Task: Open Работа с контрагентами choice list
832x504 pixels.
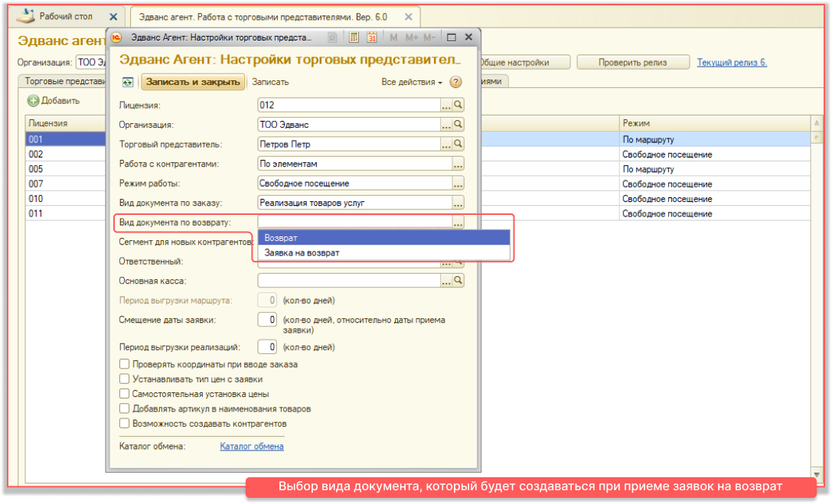Action: coord(458,164)
